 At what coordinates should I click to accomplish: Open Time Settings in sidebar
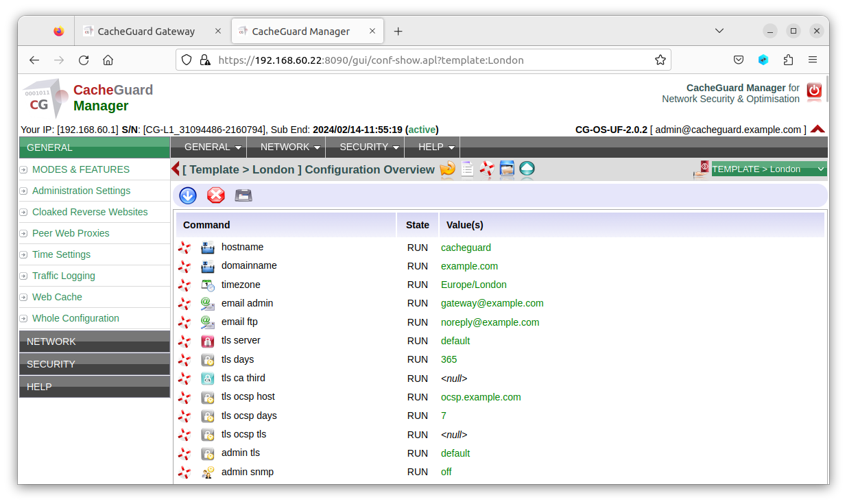61,254
